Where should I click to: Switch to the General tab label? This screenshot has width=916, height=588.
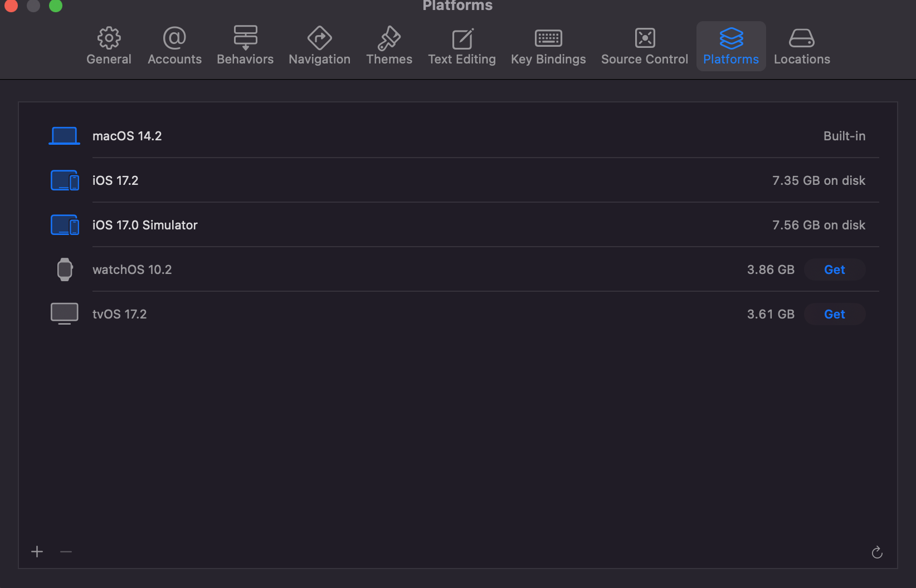[x=109, y=59]
